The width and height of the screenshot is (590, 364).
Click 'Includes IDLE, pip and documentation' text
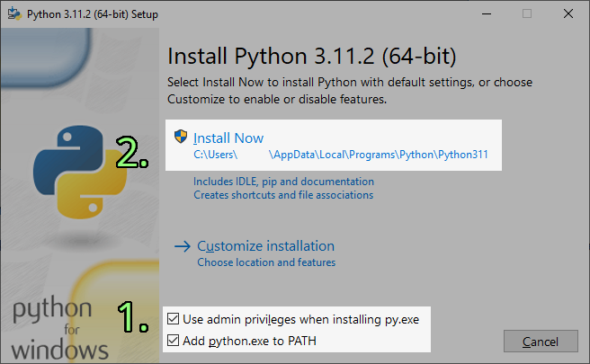[x=283, y=182]
